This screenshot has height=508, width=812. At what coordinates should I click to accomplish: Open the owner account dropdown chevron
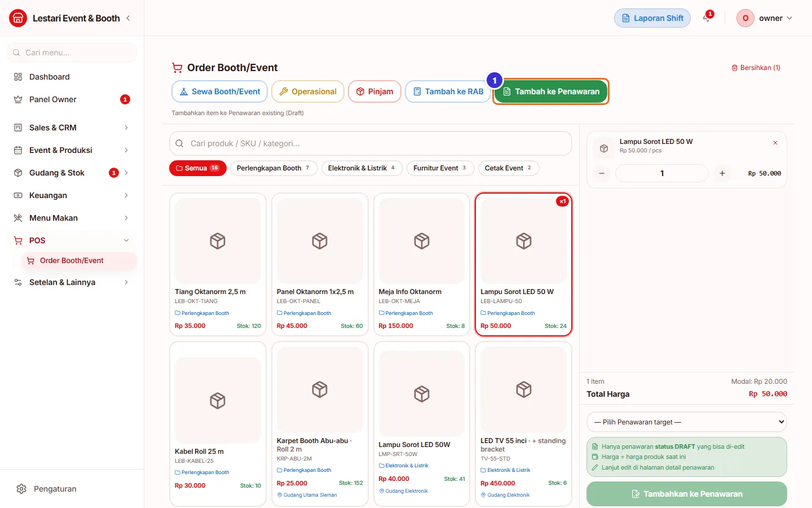tap(789, 18)
